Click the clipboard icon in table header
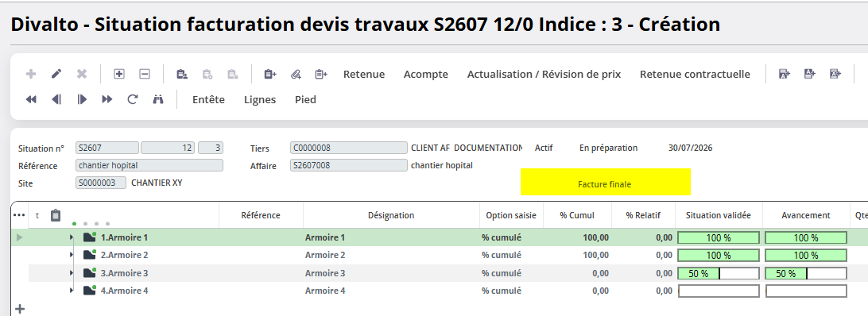 click(x=56, y=215)
